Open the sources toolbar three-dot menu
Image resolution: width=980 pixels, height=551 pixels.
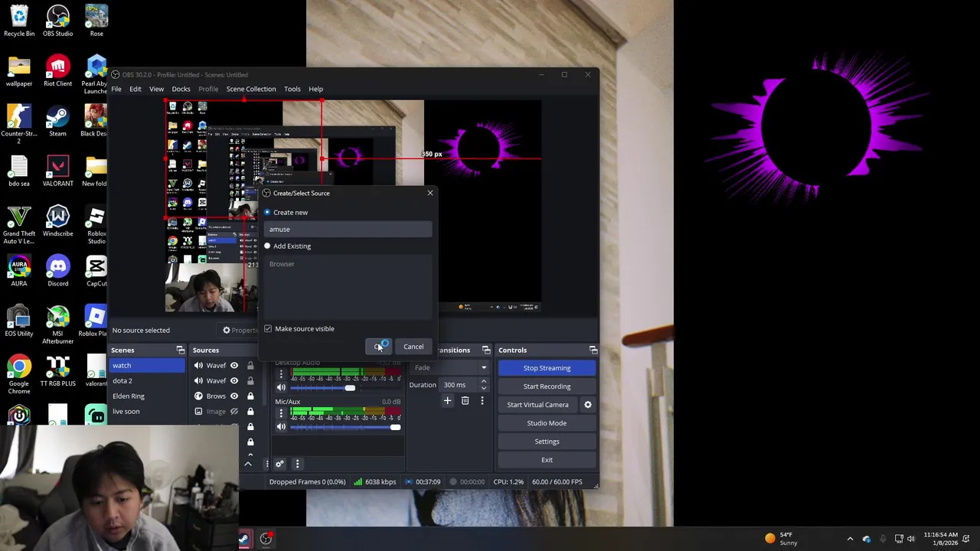pos(266,464)
